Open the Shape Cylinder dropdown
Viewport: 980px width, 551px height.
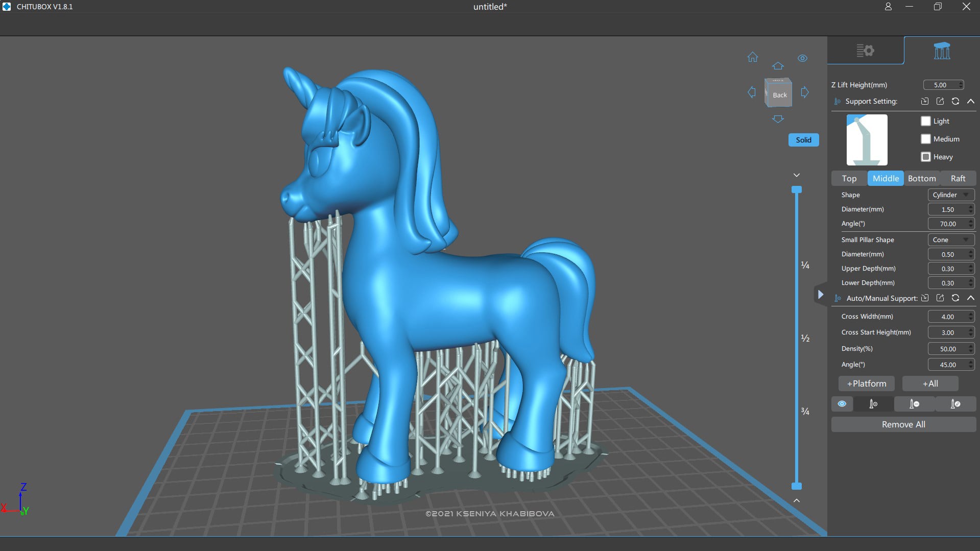click(x=951, y=195)
